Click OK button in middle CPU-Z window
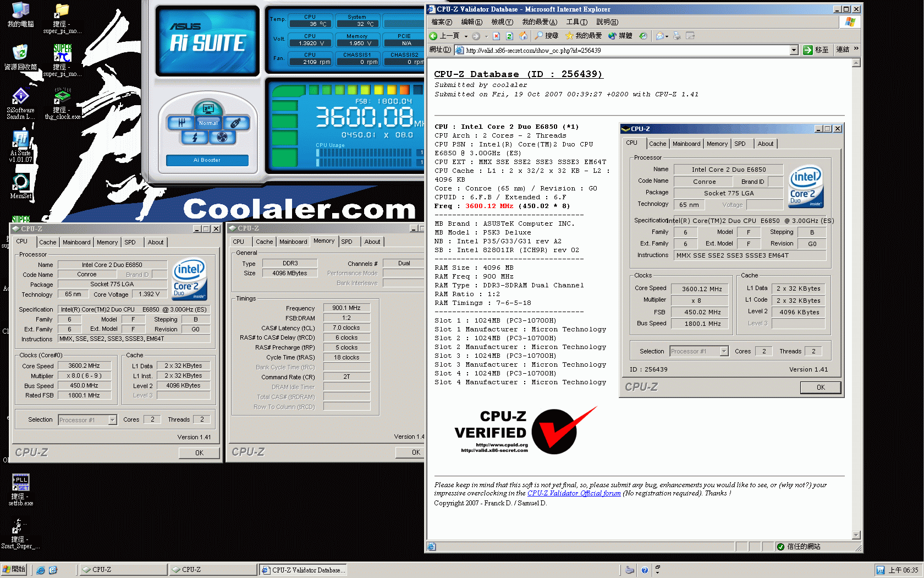The width and height of the screenshot is (924, 578). (x=410, y=452)
